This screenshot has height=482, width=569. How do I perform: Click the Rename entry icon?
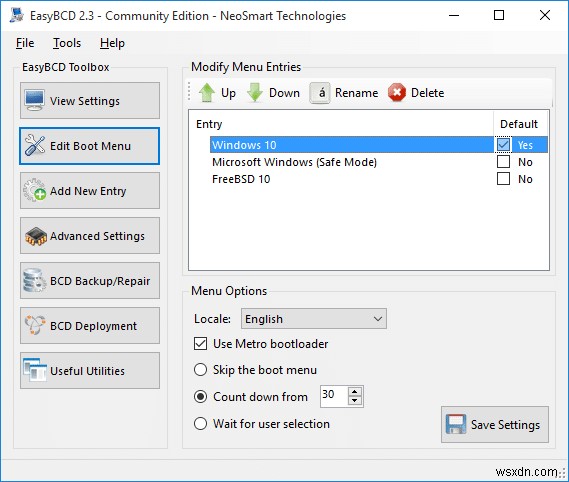click(x=320, y=93)
